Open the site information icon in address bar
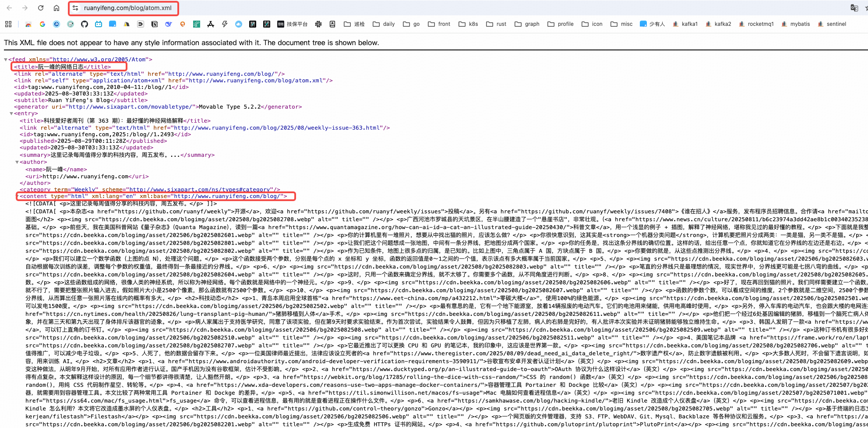Viewport: 868px width, 428px height. pyautogui.click(x=76, y=8)
